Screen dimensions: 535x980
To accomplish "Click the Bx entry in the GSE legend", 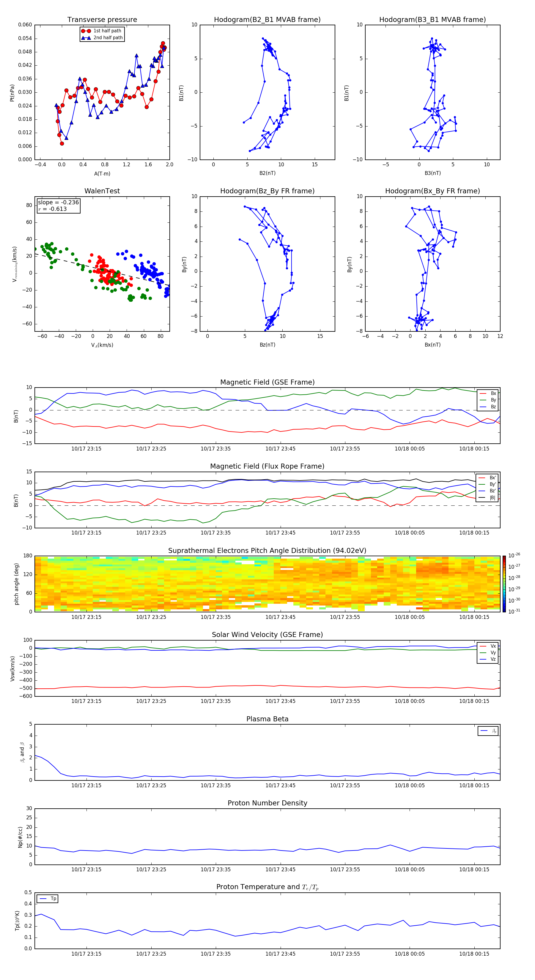I will (x=488, y=393).
